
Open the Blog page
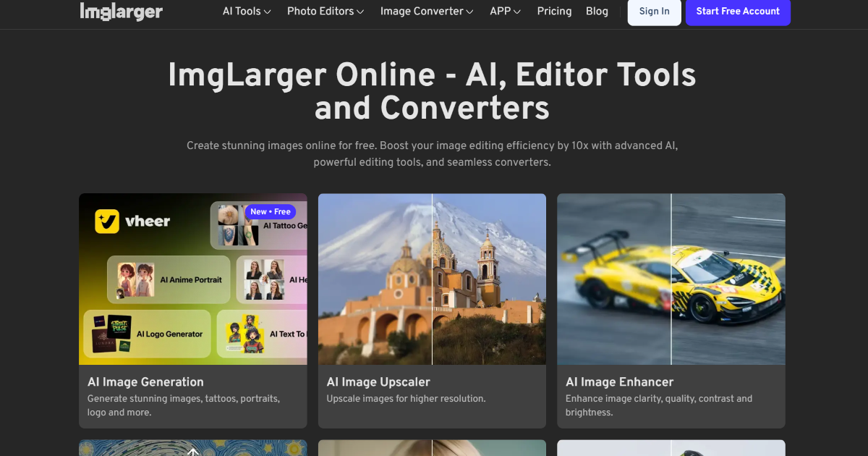597,11
